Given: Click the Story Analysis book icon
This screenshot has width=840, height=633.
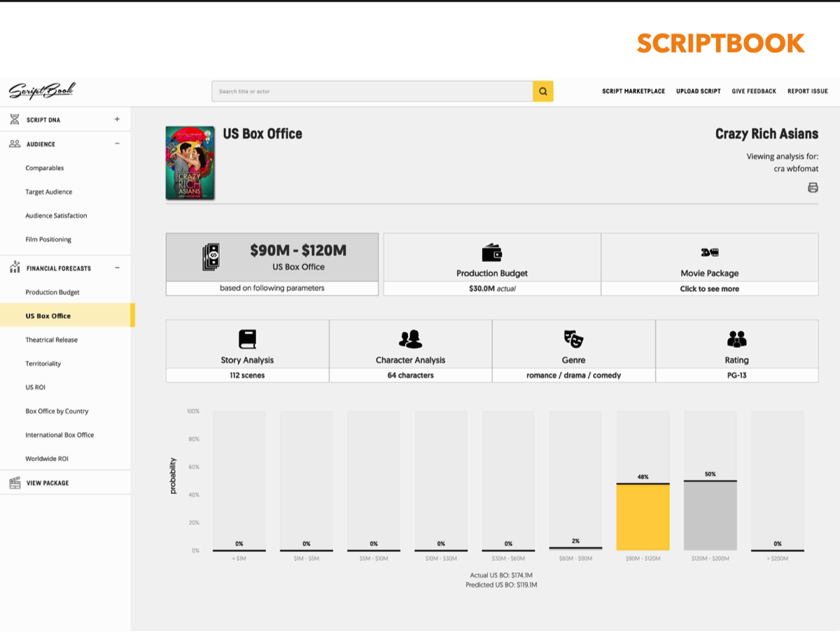Looking at the screenshot, I should 247,340.
